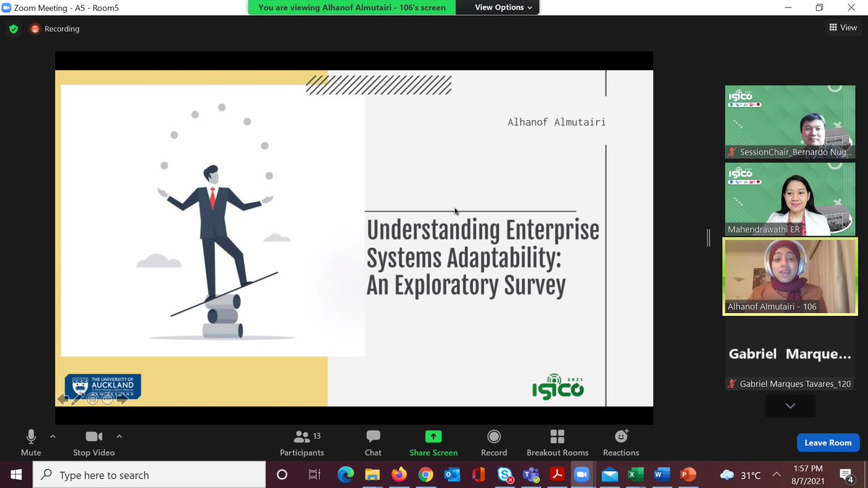Screen dimensions: 868x488
Task: Click the red Recording indicator
Action: (x=55, y=29)
